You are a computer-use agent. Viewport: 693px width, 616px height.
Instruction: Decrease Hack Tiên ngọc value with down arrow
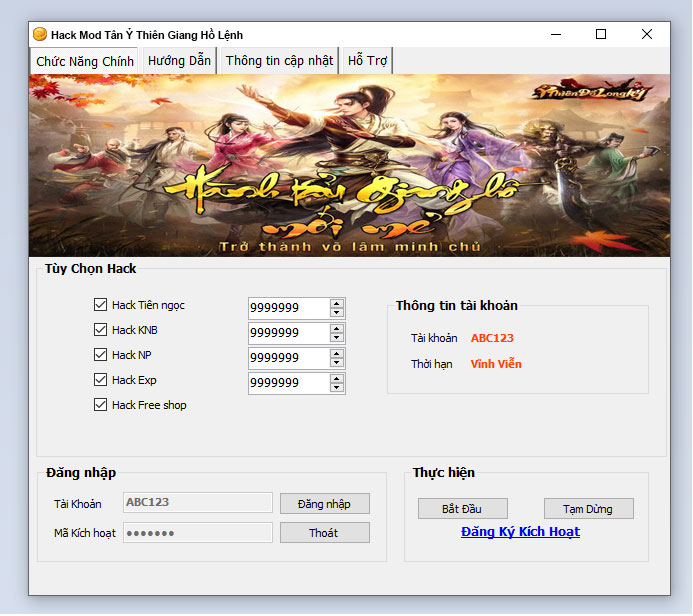click(337, 313)
